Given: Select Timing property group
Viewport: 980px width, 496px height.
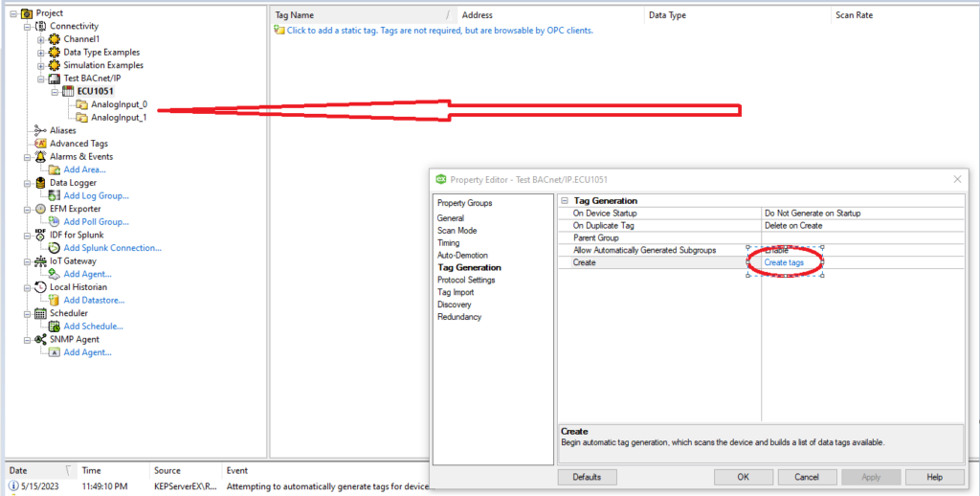Looking at the screenshot, I should click(x=448, y=242).
